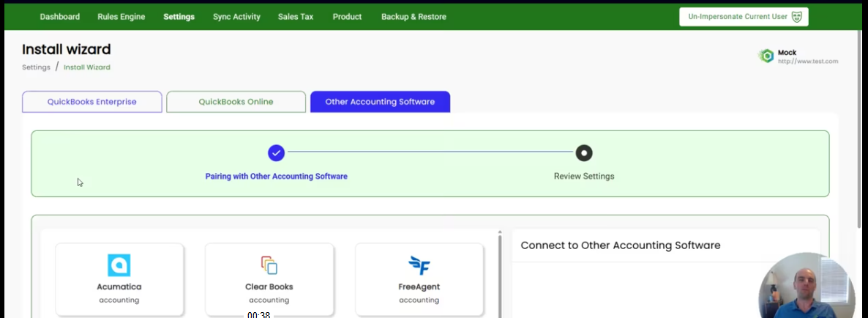The image size is (868, 318).
Task: Choose the Clear Books accounting card
Action: (269, 279)
